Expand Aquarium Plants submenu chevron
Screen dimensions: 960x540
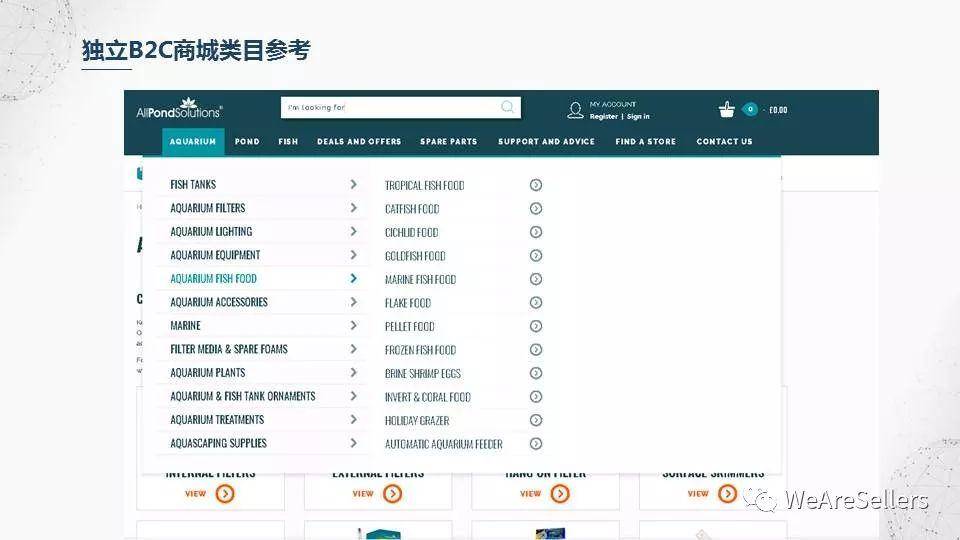[353, 372]
